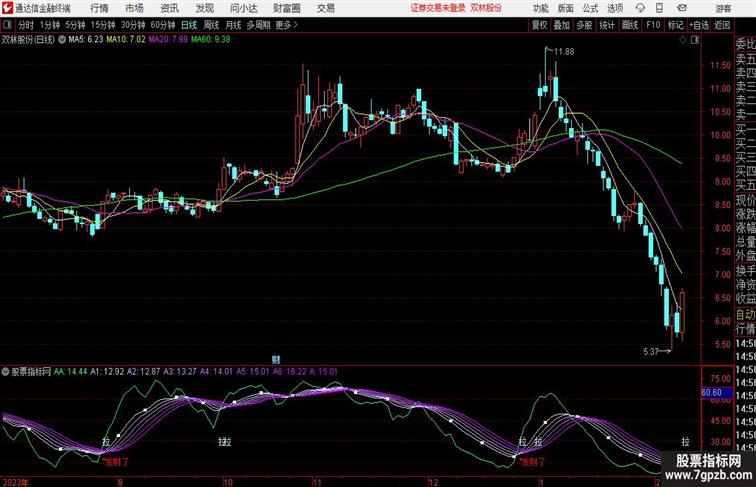Viewport: 756px width, 487px height.
Task: Click the 自动 label in right panel
Action: [x=745, y=315]
